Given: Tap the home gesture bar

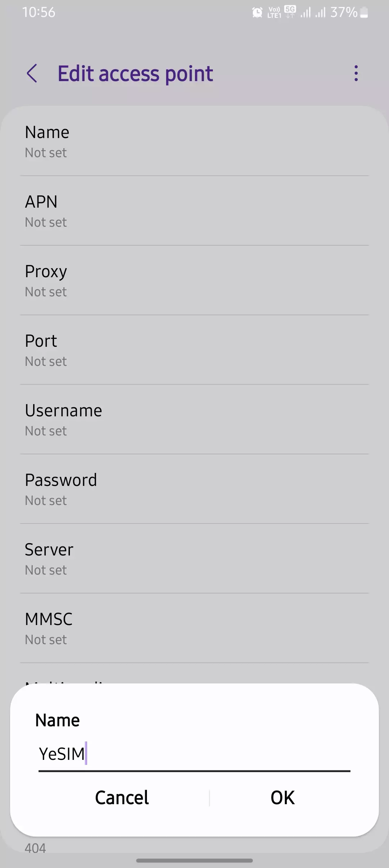Looking at the screenshot, I should point(194,860).
